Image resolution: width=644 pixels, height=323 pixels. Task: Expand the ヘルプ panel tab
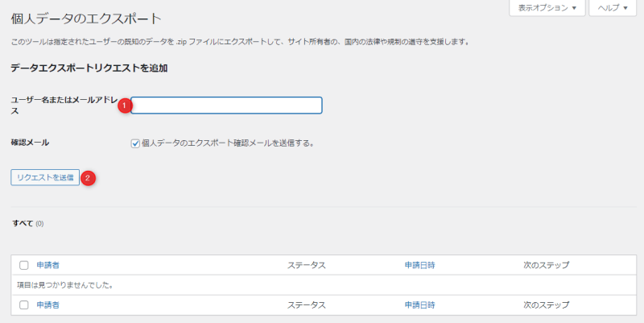[613, 8]
